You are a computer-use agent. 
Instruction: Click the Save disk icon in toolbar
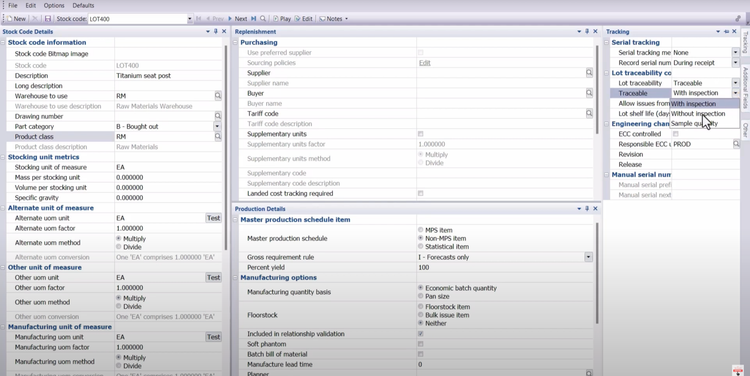pyautogui.click(x=48, y=19)
